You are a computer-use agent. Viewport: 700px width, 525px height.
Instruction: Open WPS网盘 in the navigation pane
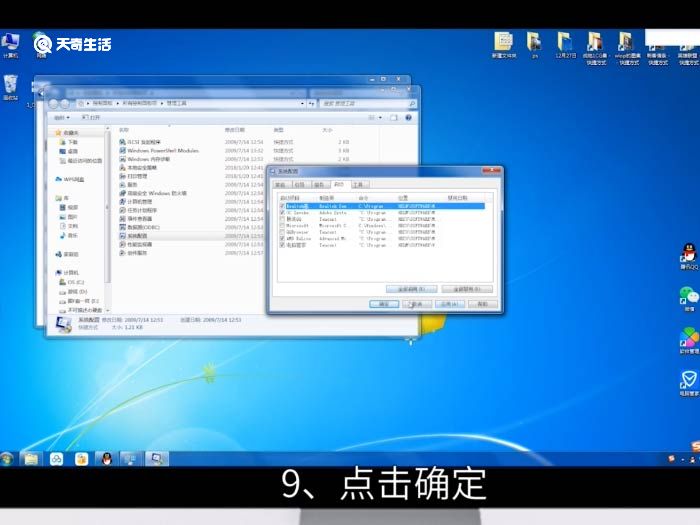(x=70, y=179)
